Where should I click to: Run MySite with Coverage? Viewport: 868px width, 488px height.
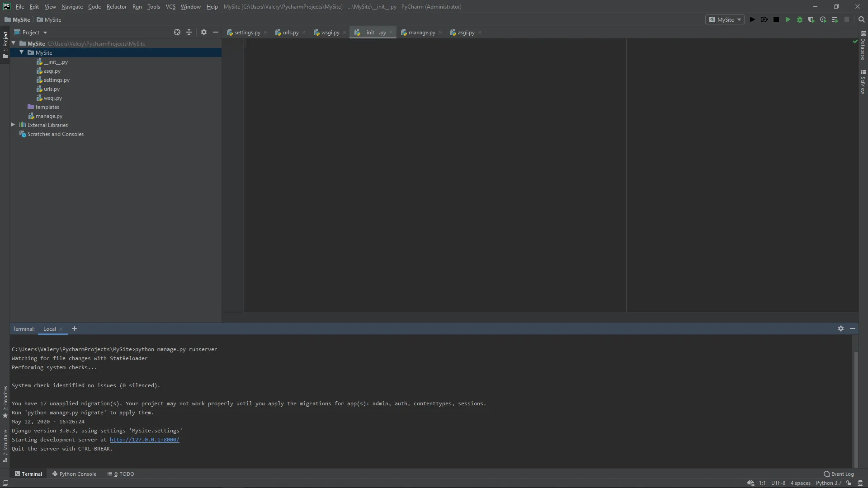pyautogui.click(x=811, y=19)
